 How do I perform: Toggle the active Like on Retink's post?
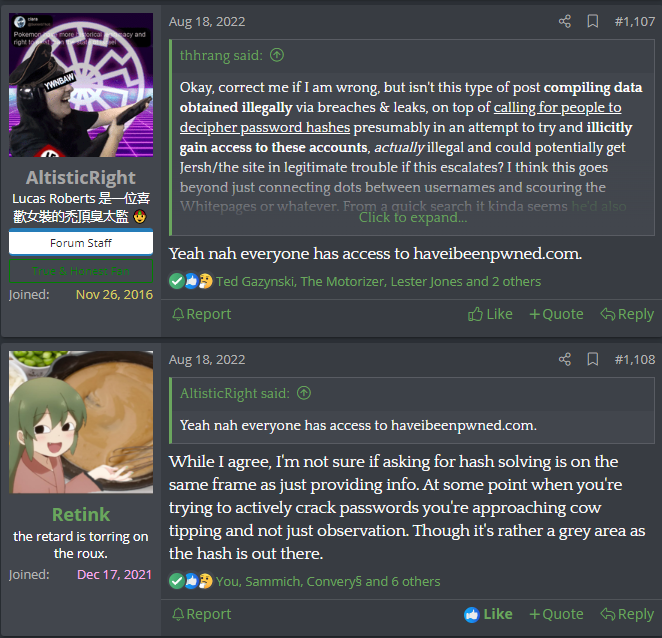[488, 614]
